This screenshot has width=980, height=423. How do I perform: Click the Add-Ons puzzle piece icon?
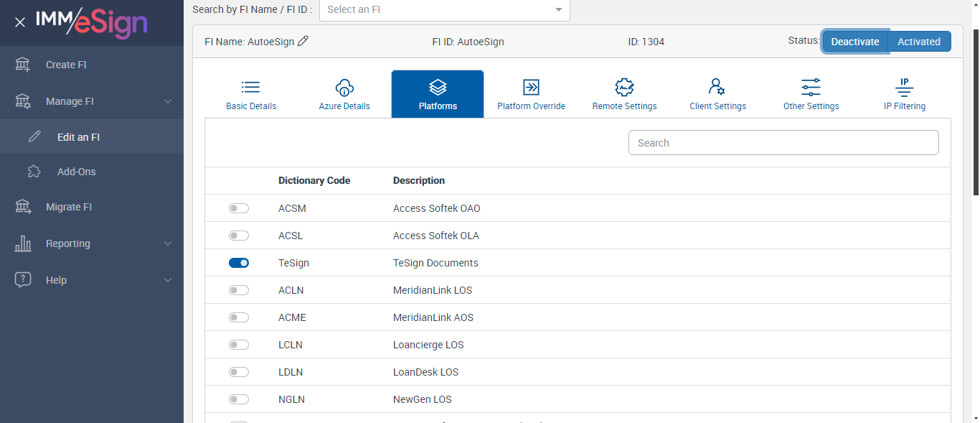click(x=34, y=172)
